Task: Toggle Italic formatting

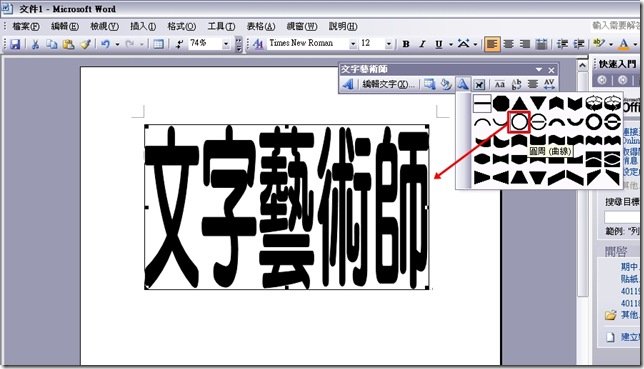Action: coord(422,44)
